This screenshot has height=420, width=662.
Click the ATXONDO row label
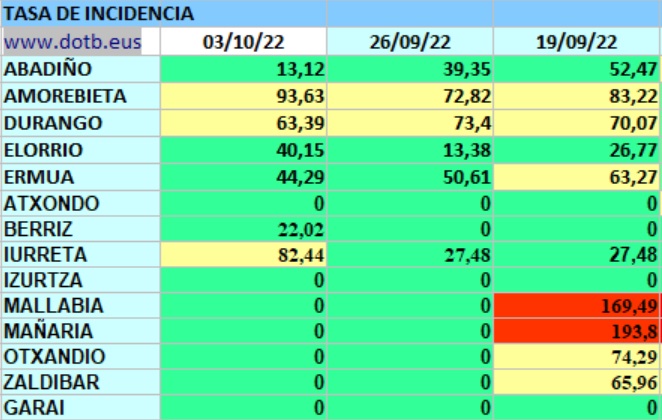[x=51, y=203]
